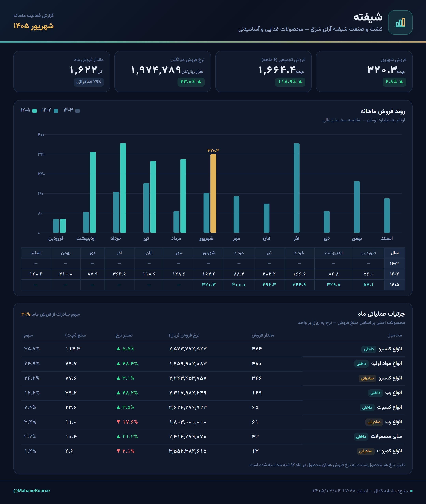The image size is (426, 504).
Task: Click the خرداد axis label under chart
Action: click(116, 238)
